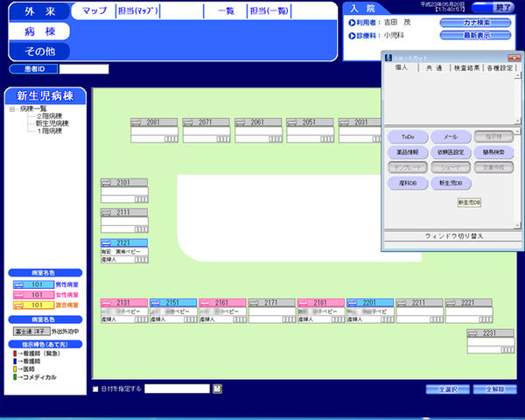
Task: Click the bed icon of blue room 2151
Action: pyautogui.click(x=155, y=303)
